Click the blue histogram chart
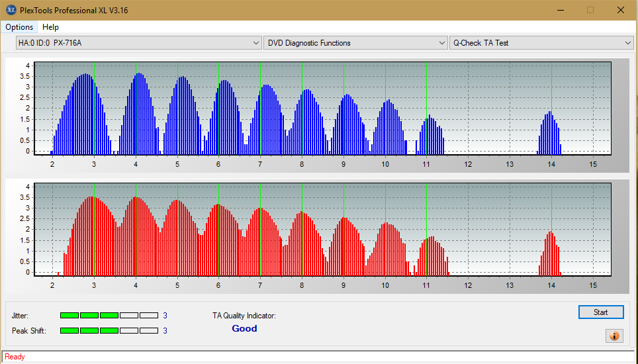Image resolution: width=638 pixels, height=364 pixels. point(322,109)
